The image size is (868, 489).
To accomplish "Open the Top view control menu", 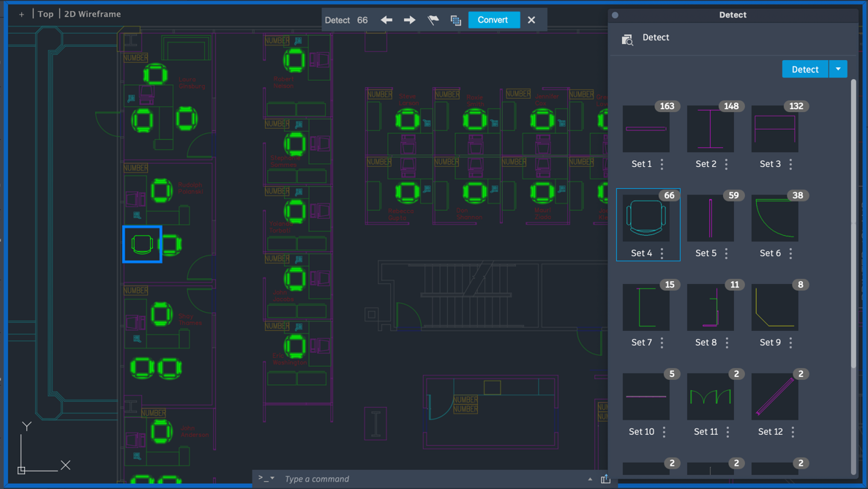I will pyautogui.click(x=45, y=14).
